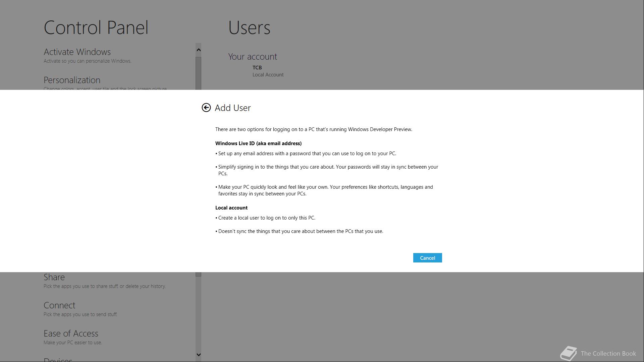
Task: Click the Your account heading
Action: tap(253, 57)
